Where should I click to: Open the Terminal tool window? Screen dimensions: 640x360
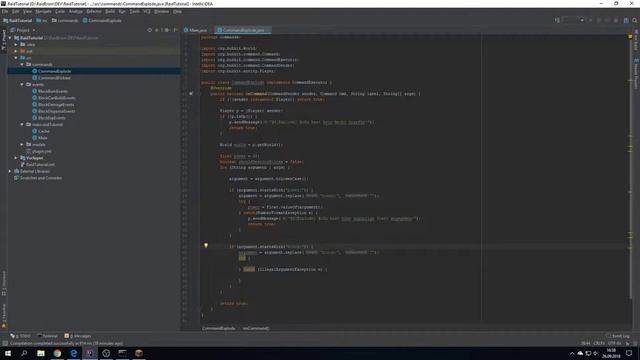pos(47,336)
